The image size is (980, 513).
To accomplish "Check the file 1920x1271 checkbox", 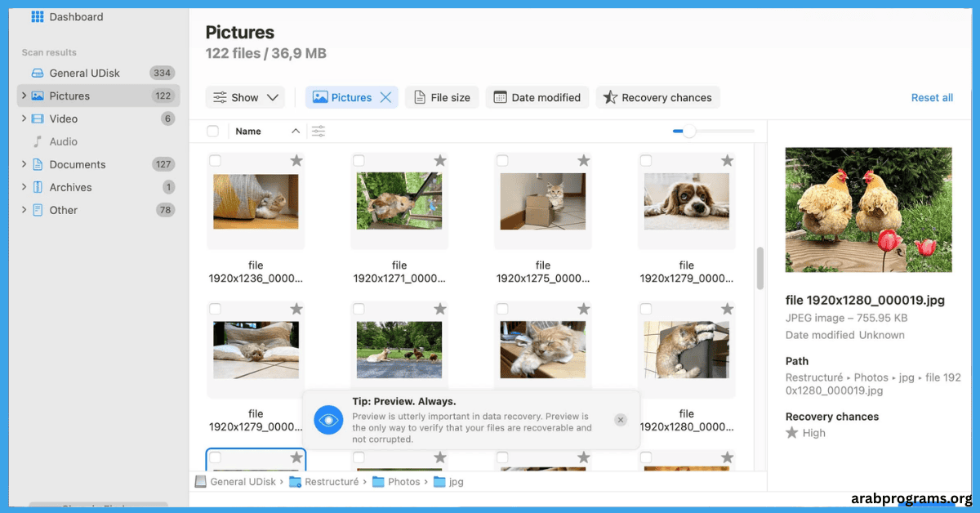I will click(359, 161).
